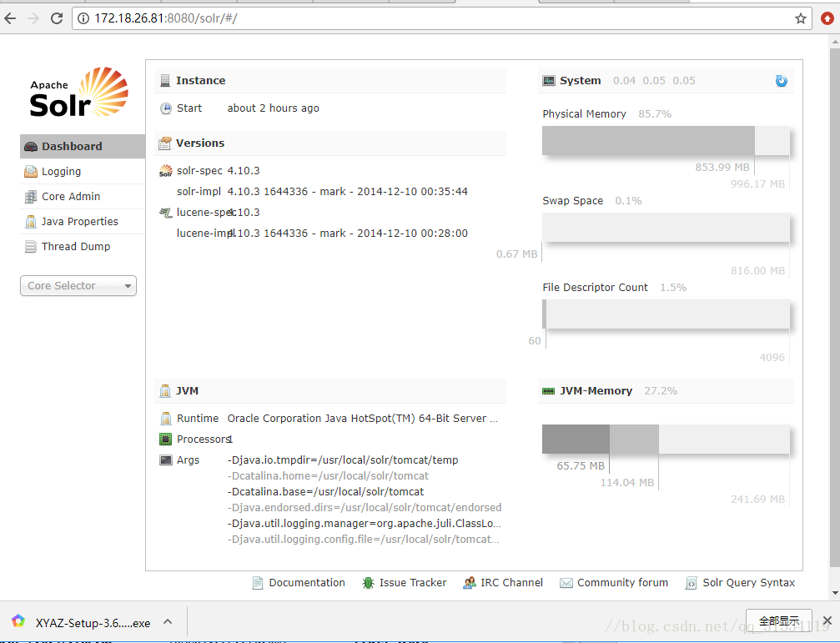Open the Dashboard menu item

pyautogui.click(x=83, y=147)
